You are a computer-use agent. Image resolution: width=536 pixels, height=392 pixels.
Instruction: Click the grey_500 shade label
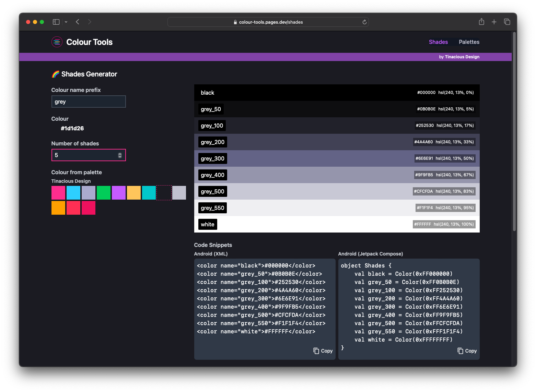pos(212,191)
